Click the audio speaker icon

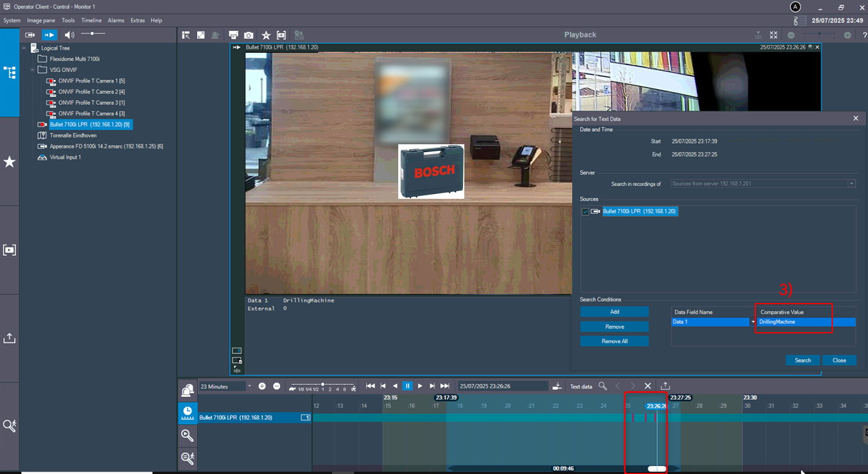tap(69, 35)
